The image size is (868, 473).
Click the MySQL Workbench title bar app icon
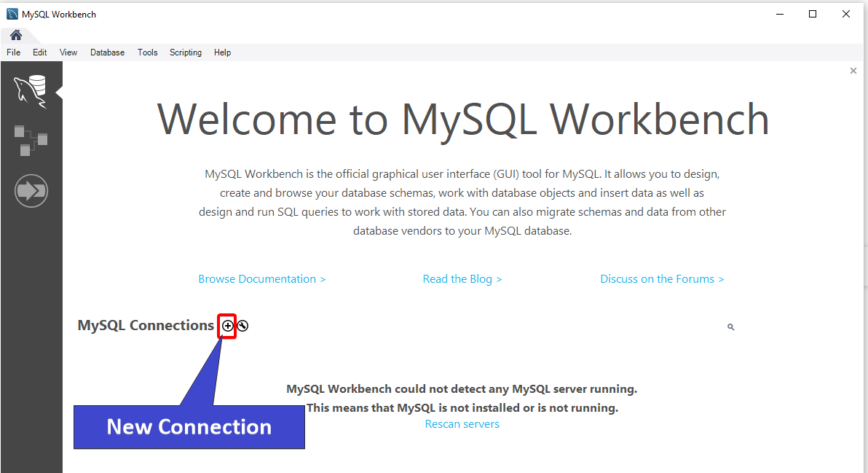coord(12,14)
